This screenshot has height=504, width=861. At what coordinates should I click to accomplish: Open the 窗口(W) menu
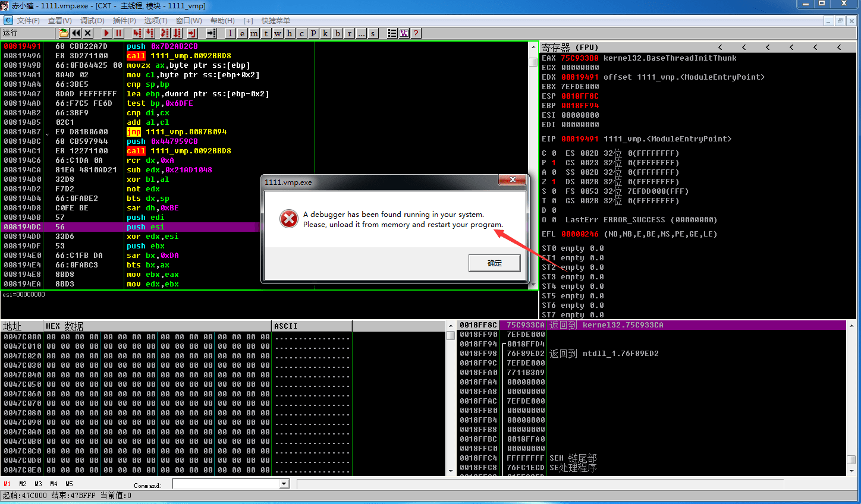click(x=189, y=21)
